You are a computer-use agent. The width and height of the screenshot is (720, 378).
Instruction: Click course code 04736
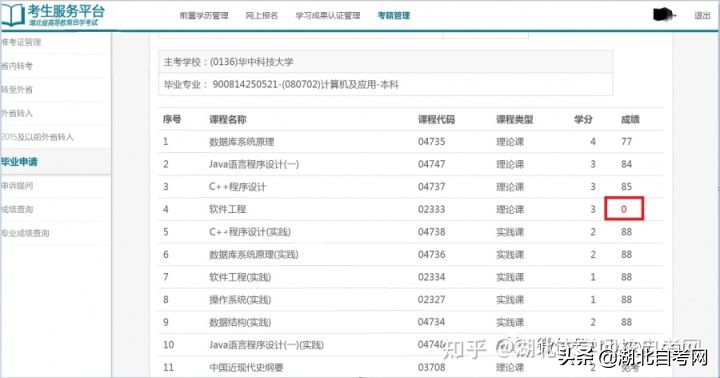coord(432,254)
